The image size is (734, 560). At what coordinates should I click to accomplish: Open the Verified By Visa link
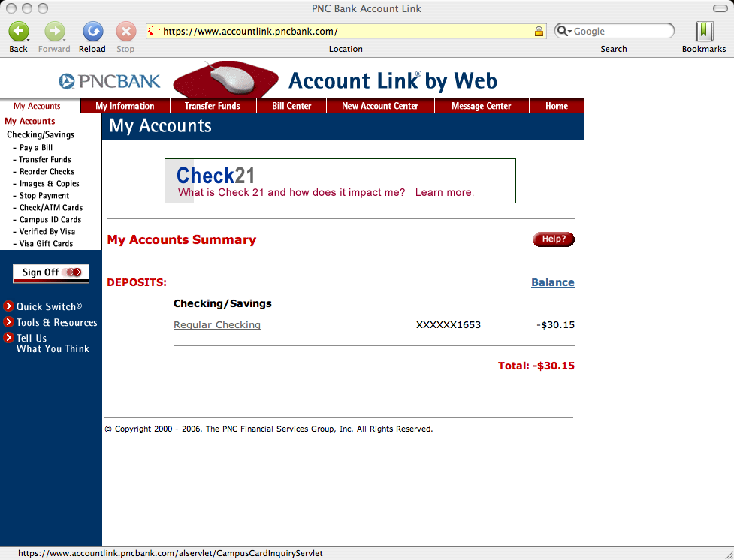[47, 231]
